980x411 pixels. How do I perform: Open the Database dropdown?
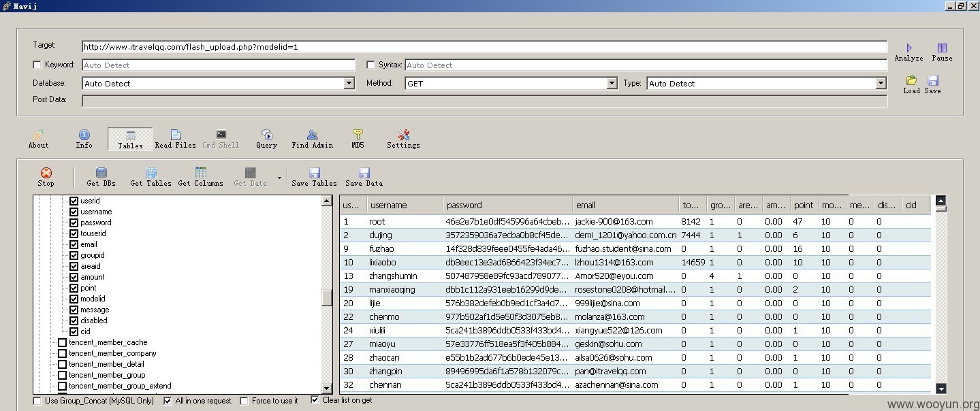pyautogui.click(x=349, y=83)
